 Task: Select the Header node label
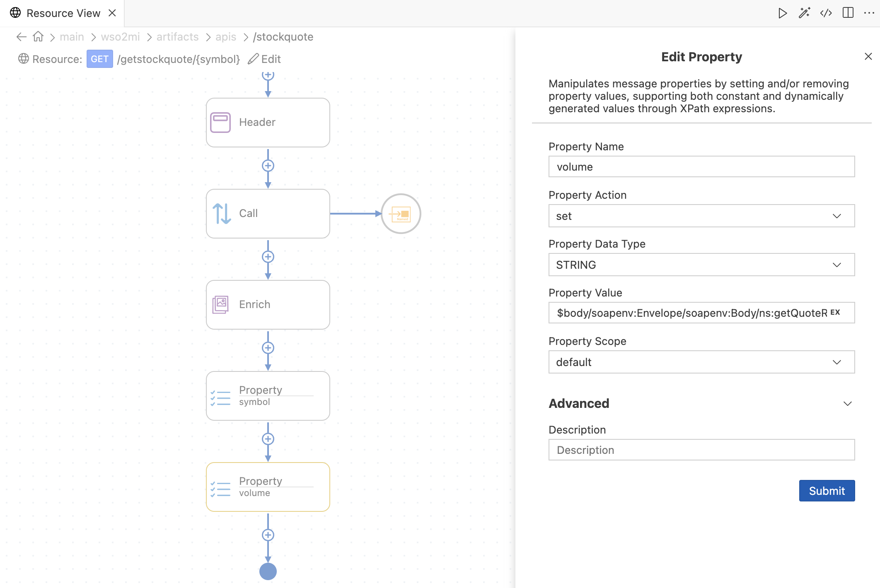point(257,122)
